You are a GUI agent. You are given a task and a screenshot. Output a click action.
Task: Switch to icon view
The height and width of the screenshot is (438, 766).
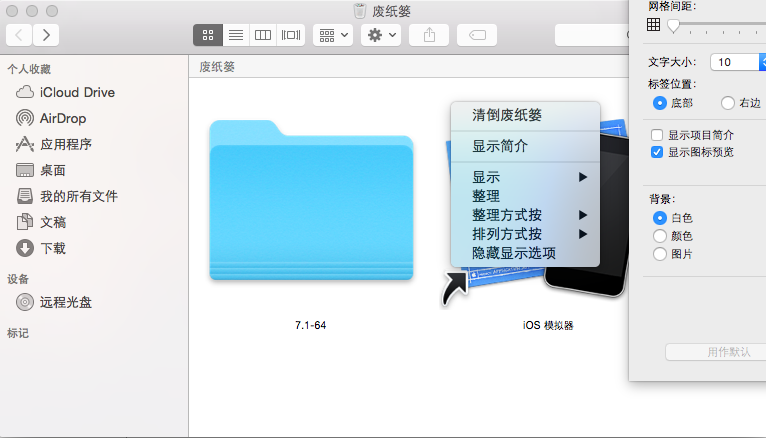pos(208,35)
